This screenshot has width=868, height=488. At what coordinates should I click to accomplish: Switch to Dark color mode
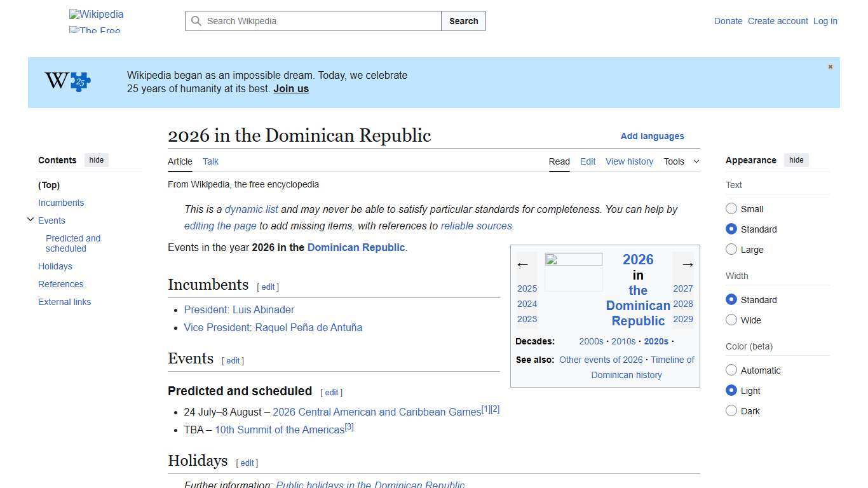pyautogui.click(x=731, y=410)
